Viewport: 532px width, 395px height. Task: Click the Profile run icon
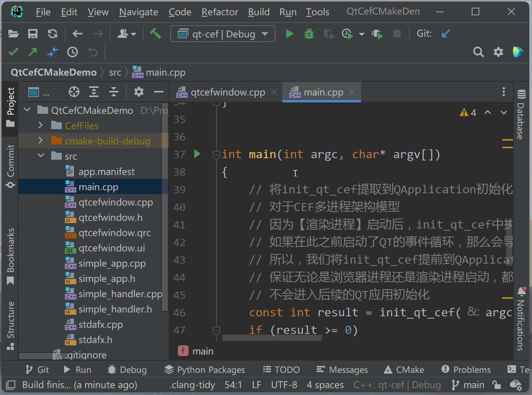(x=347, y=34)
